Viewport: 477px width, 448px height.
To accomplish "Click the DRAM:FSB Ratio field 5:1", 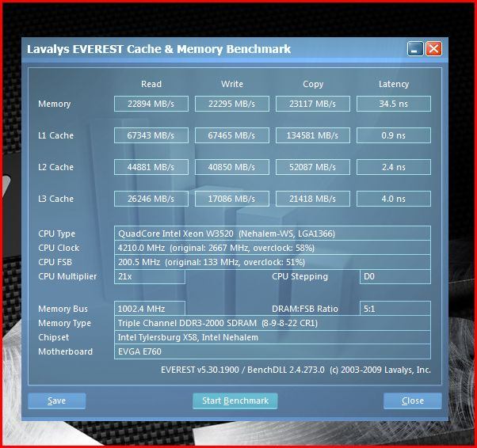I will pos(395,309).
